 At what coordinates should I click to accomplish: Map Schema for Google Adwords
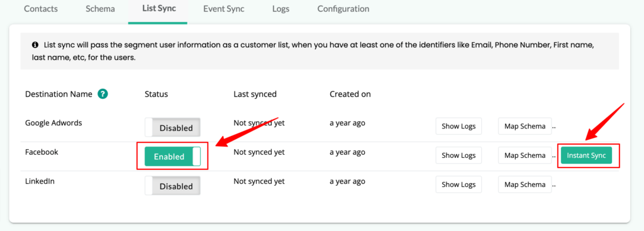[525, 126]
